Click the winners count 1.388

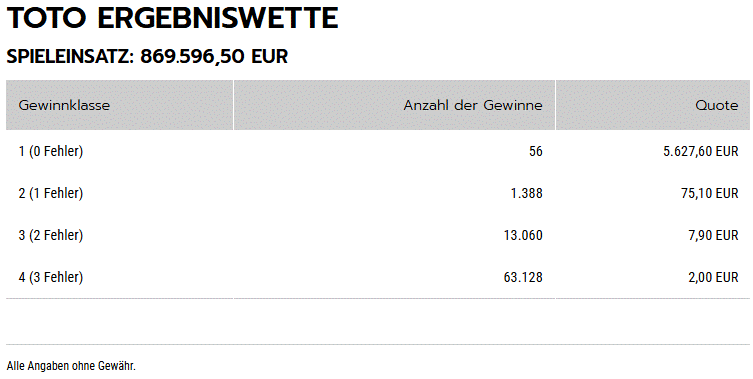point(526,193)
